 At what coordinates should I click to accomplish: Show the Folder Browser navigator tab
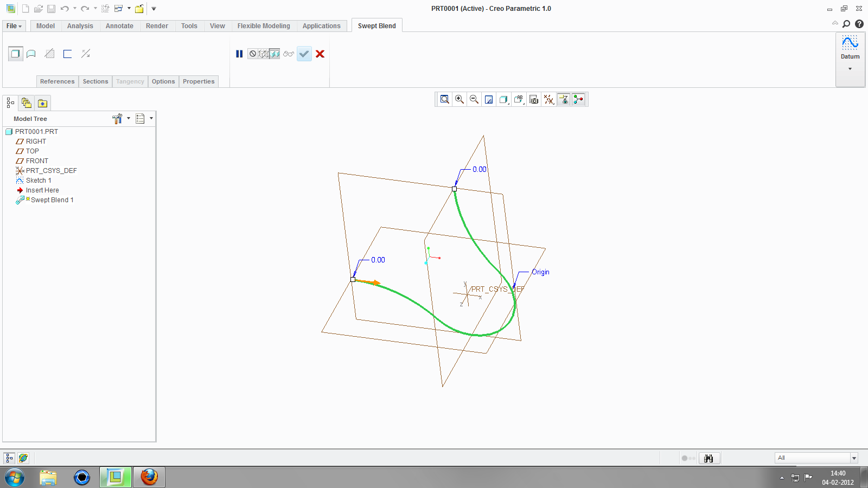coord(26,103)
